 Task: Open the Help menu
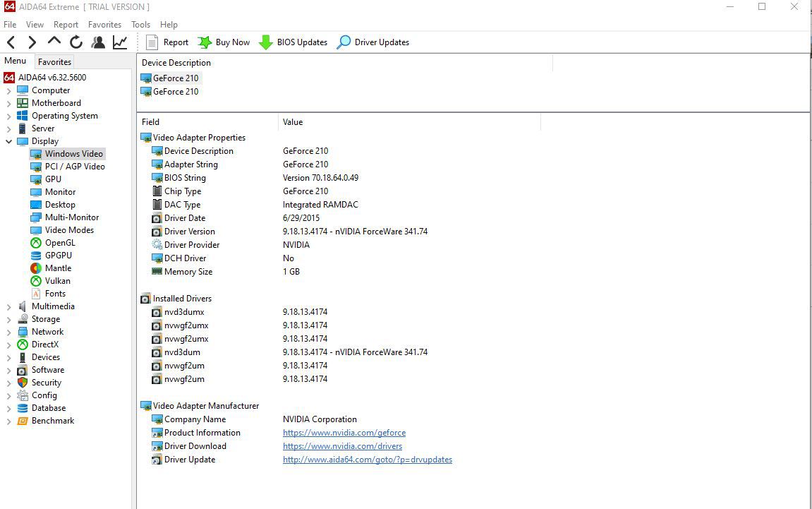[169, 25]
